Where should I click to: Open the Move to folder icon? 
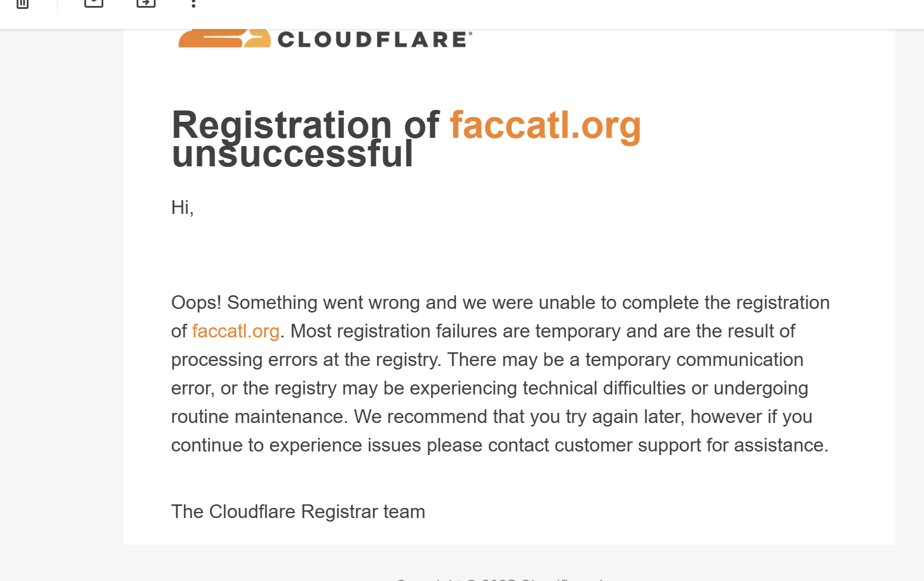point(145,3)
